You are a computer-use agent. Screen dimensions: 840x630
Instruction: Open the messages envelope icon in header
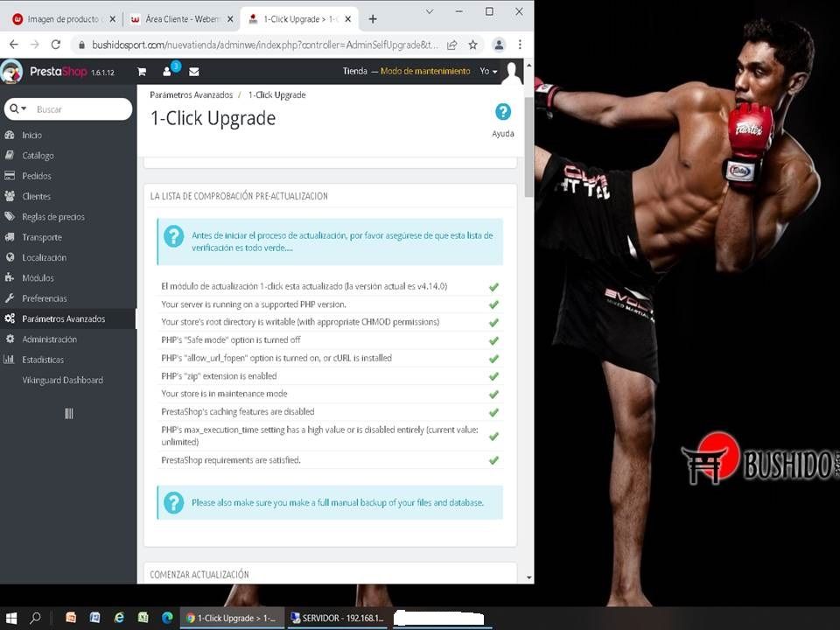point(194,71)
